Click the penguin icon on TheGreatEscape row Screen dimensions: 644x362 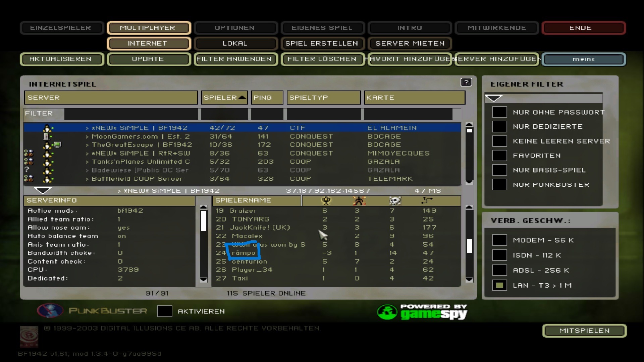(48, 145)
